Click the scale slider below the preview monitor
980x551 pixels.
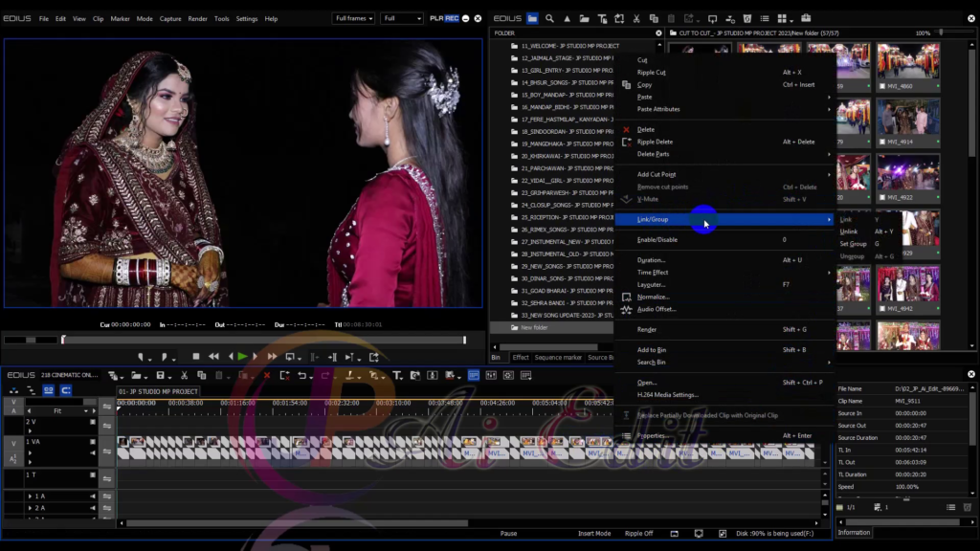coord(32,339)
